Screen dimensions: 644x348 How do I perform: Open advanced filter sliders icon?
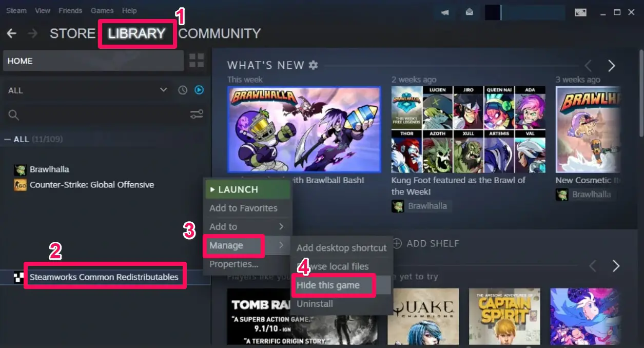click(x=197, y=114)
